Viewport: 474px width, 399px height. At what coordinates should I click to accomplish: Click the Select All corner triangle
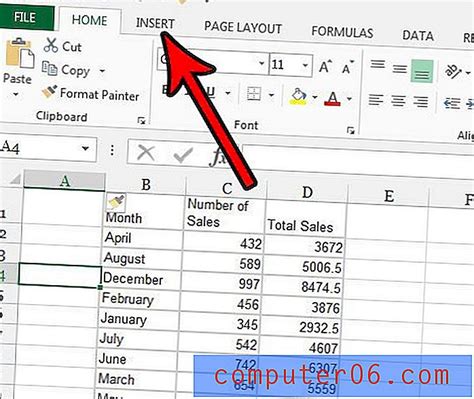(x=15, y=179)
